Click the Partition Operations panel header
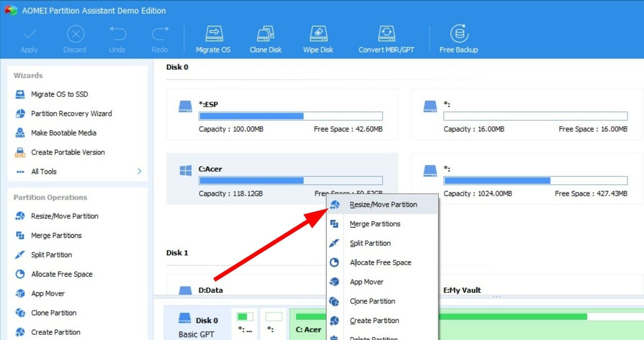The image size is (644, 340). [x=51, y=197]
